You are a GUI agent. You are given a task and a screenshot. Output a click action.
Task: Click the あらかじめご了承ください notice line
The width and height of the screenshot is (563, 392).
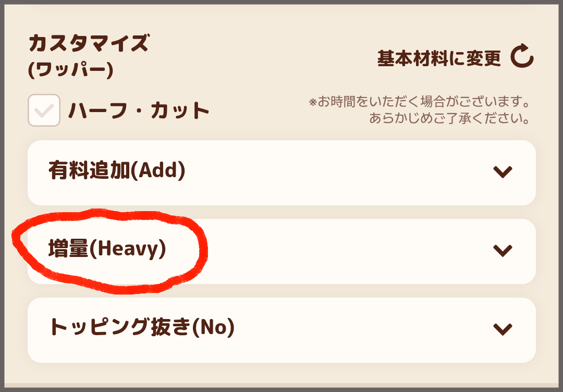pos(449,118)
